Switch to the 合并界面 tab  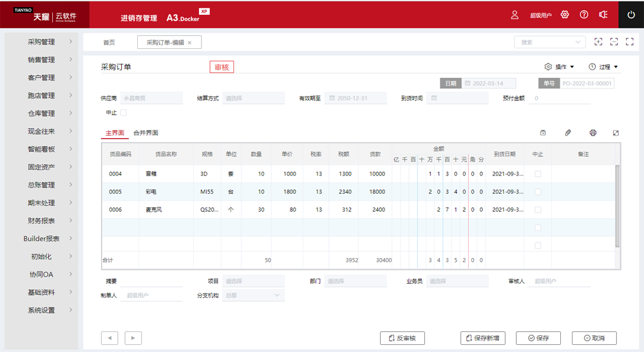click(x=146, y=133)
